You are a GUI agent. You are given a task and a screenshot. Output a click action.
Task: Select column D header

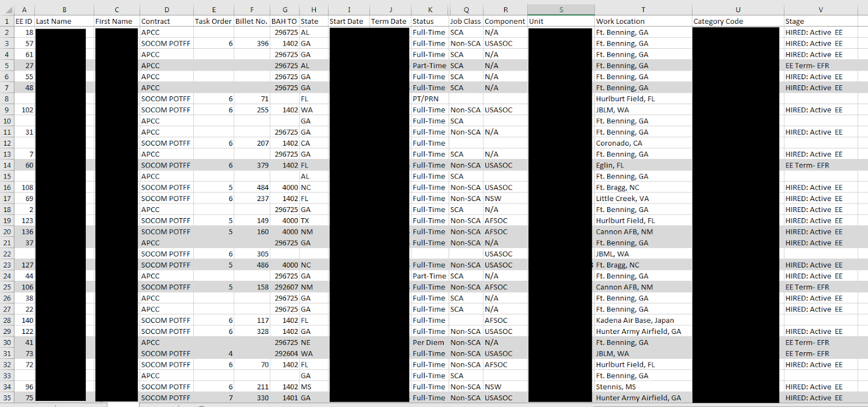pos(166,10)
